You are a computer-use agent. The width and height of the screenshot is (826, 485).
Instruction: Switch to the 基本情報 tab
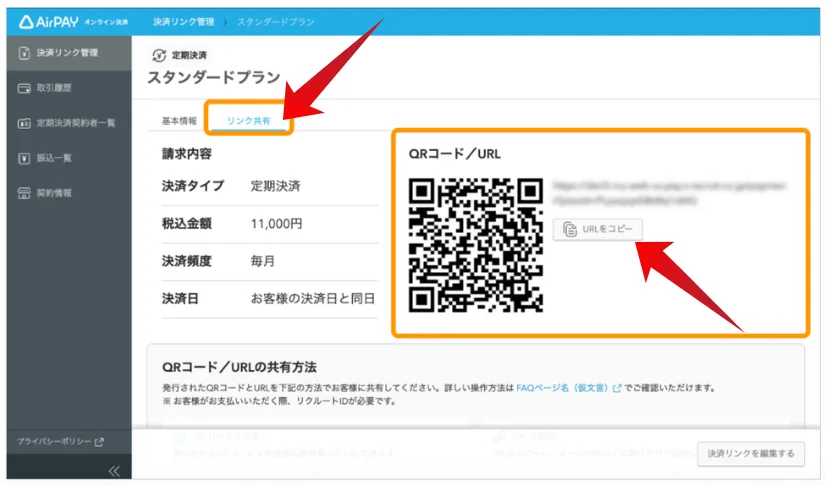point(179,121)
